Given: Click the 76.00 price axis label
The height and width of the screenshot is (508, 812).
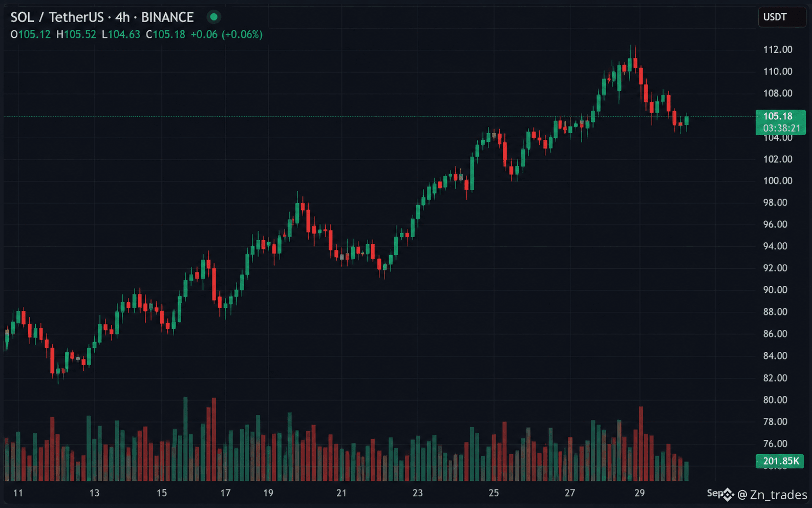Looking at the screenshot, I should [775, 444].
